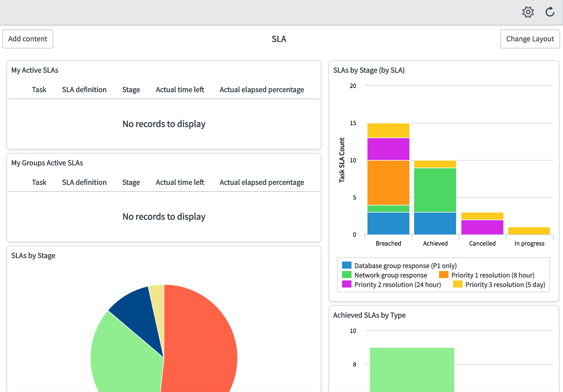
Task: Open the dashboard settings gear icon
Action: click(x=528, y=12)
